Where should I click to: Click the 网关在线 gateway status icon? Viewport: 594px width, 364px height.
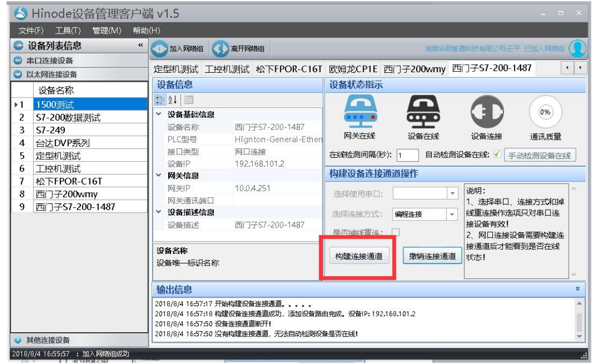359,111
